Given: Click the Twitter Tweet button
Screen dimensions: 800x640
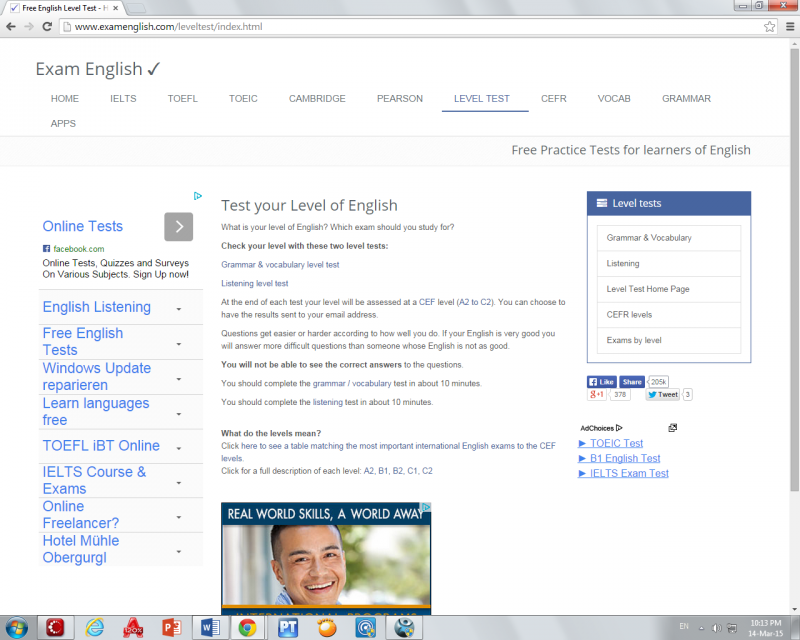Looking at the screenshot, I should (x=663, y=395).
